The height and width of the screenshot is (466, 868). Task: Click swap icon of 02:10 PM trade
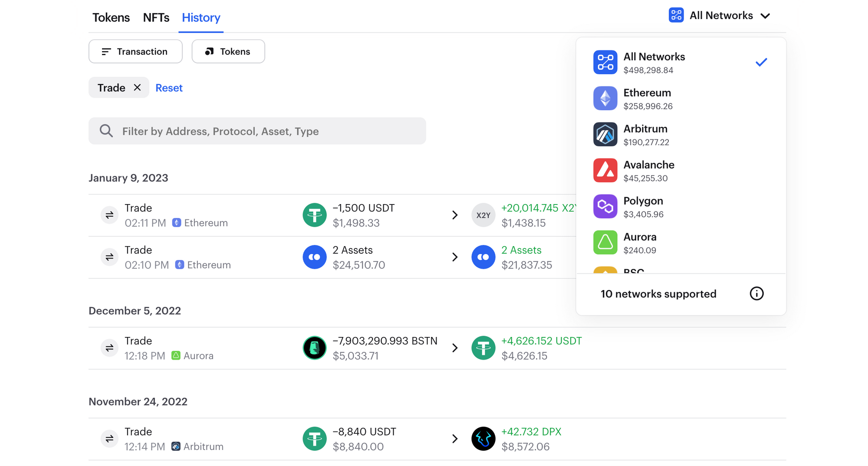coord(109,257)
